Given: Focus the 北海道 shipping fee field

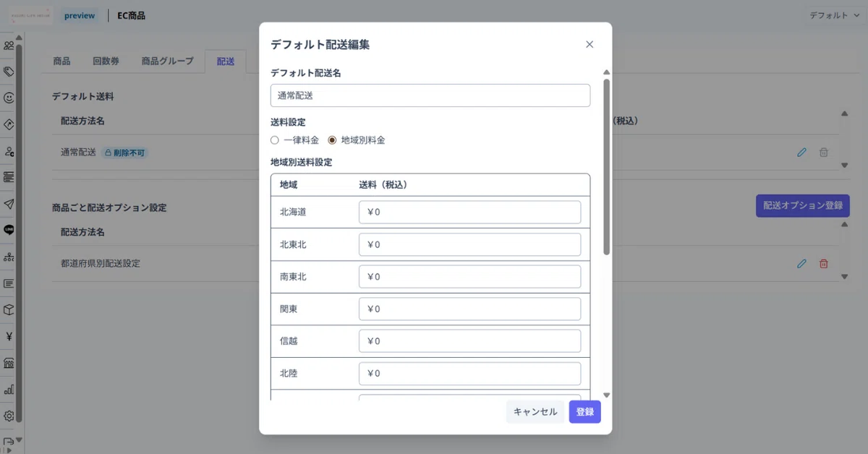Looking at the screenshot, I should click(x=470, y=213).
